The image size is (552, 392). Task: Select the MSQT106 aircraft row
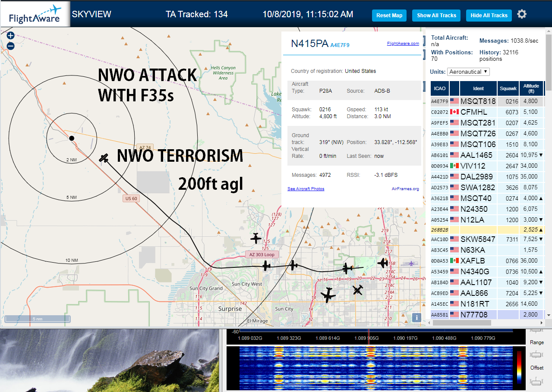[x=487, y=144]
